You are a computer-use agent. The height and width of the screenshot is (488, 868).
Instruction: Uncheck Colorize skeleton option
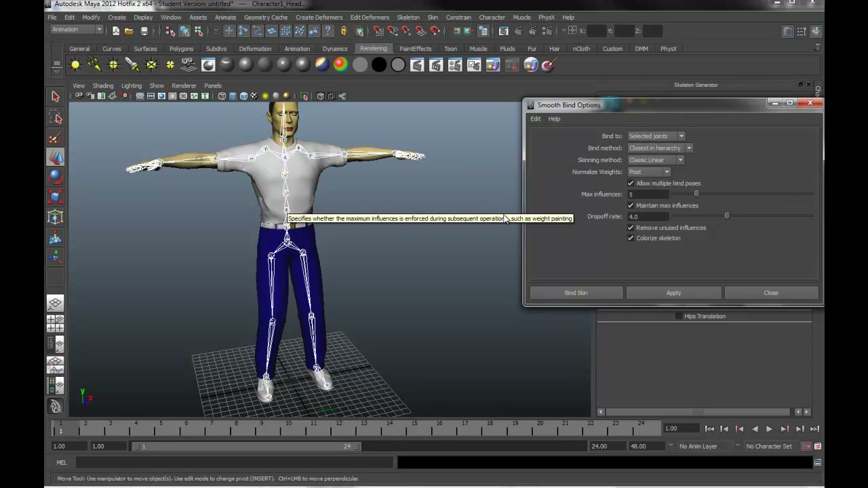pos(631,238)
